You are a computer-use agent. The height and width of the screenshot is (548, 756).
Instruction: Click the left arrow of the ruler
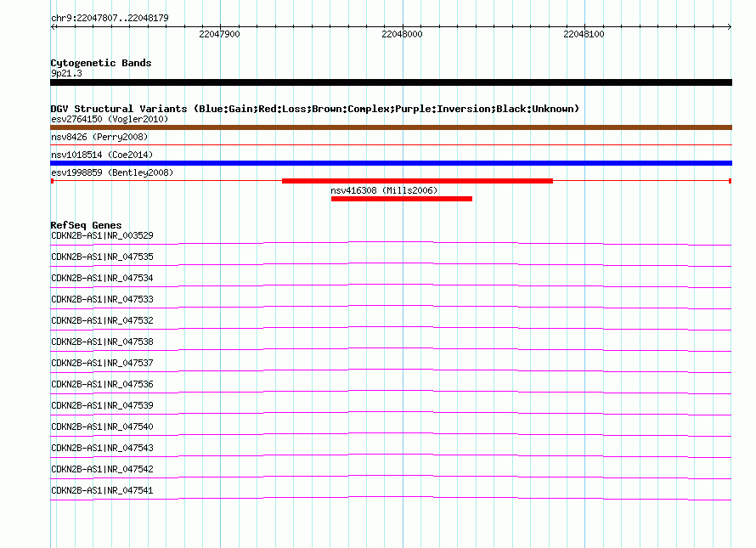click(x=54, y=27)
